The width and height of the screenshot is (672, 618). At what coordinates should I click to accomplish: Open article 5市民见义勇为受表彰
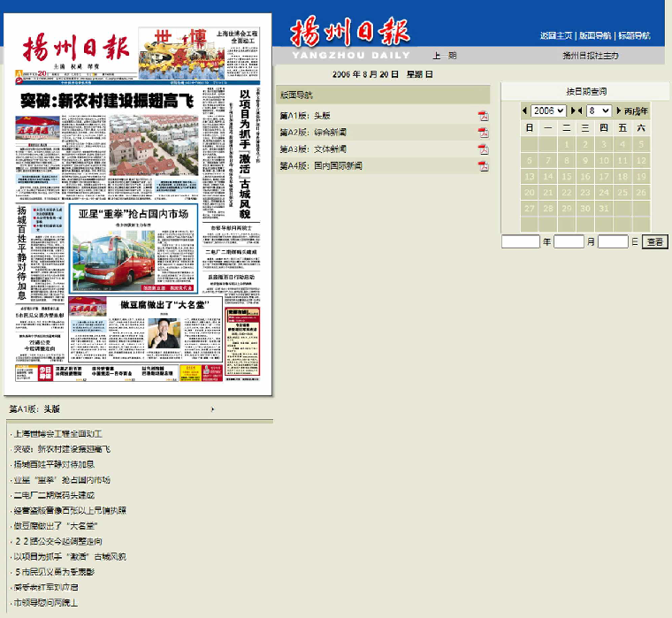[x=54, y=572]
